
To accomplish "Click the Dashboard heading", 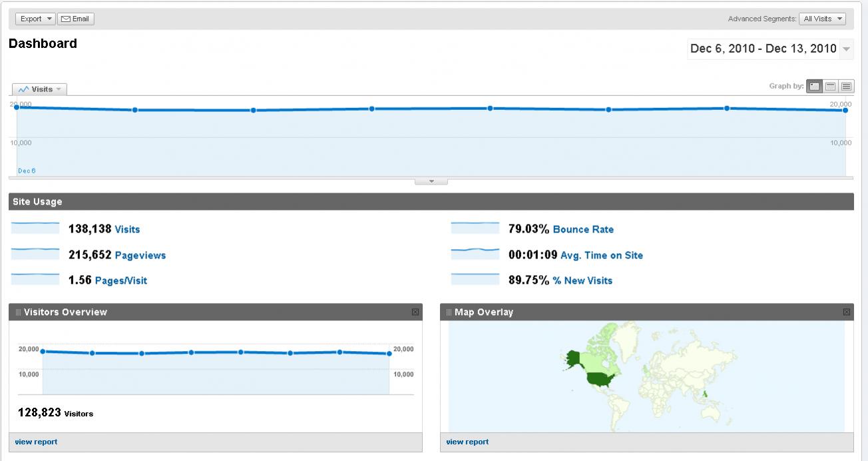I will (43, 44).
